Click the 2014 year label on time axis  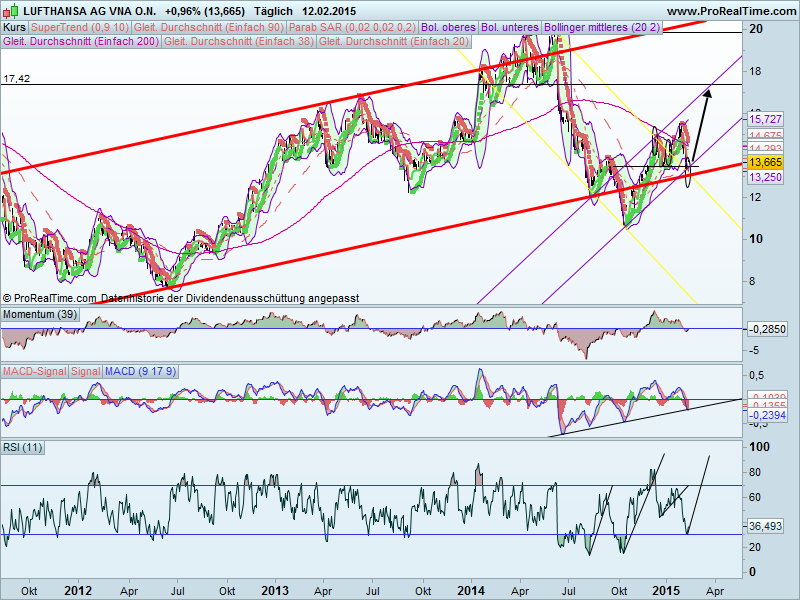point(471,590)
